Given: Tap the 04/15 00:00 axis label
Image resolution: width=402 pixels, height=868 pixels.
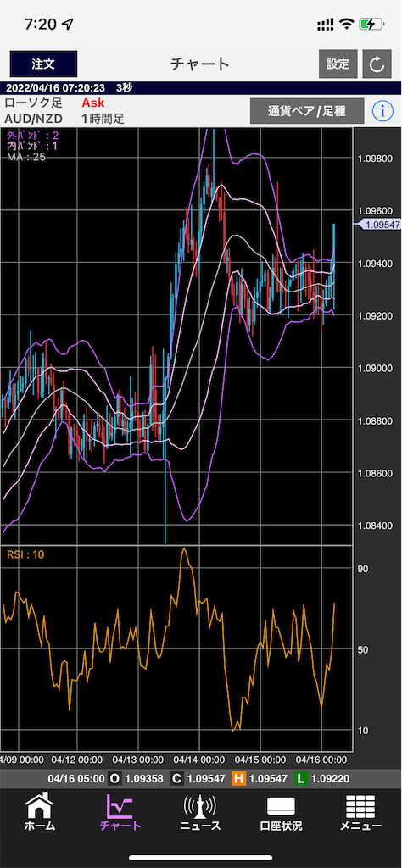Looking at the screenshot, I should coord(260,759).
